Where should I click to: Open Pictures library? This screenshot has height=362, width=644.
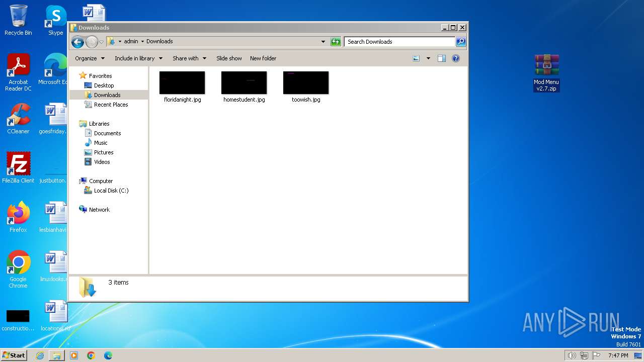pyautogui.click(x=104, y=152)
